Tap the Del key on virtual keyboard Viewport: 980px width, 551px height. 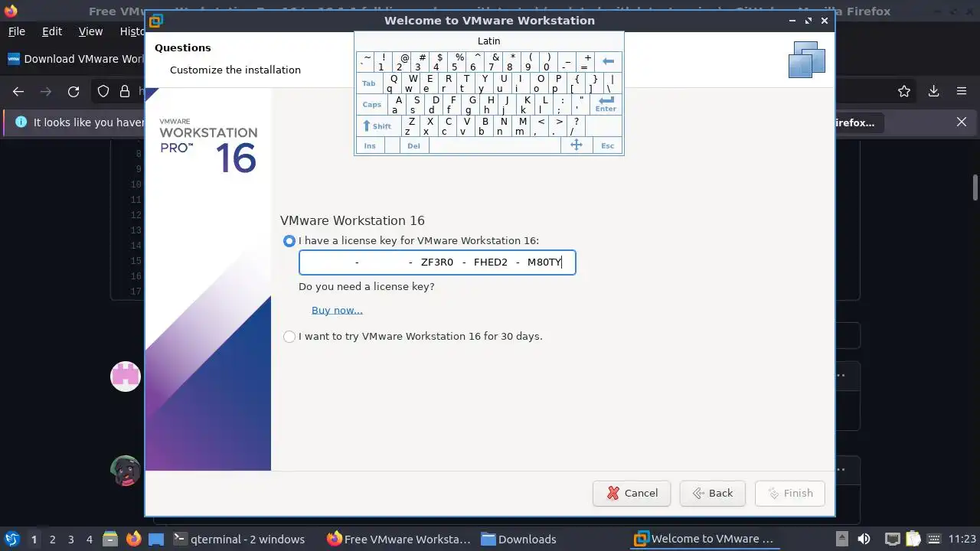click(413, 145)
